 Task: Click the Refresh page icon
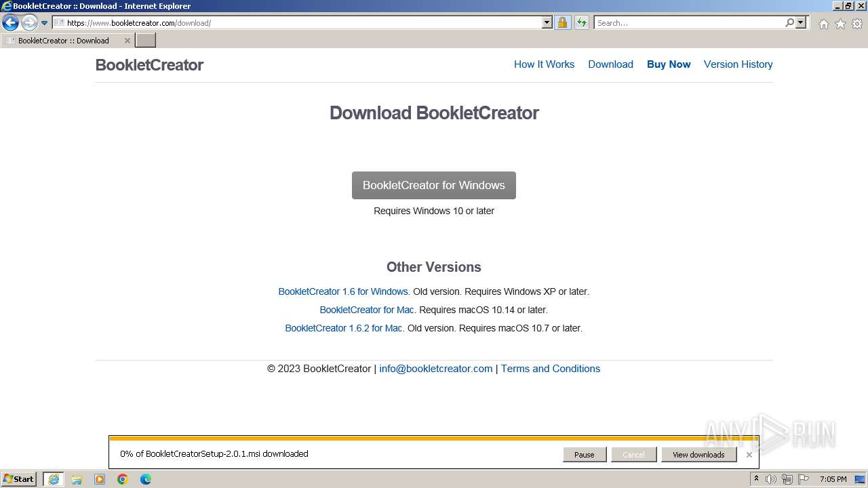(x=581, y=22)
